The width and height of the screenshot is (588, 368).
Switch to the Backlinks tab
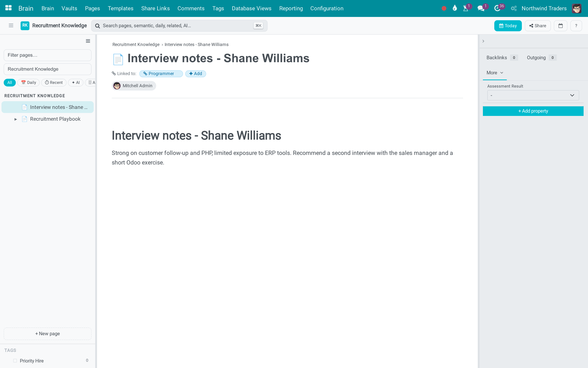[502, 58]
